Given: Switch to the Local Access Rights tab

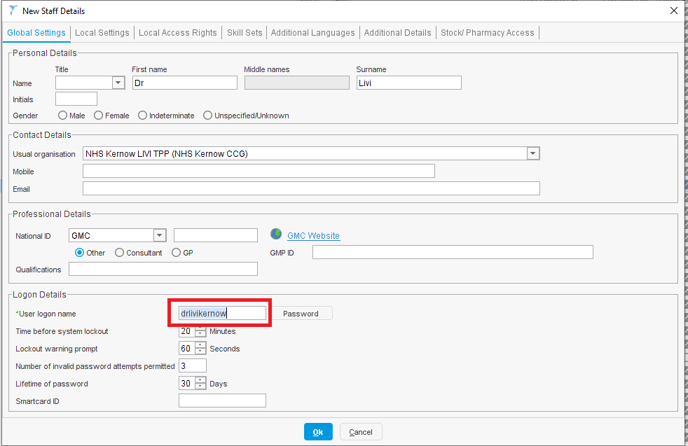Looking at the screenshot, I should 178,33.
